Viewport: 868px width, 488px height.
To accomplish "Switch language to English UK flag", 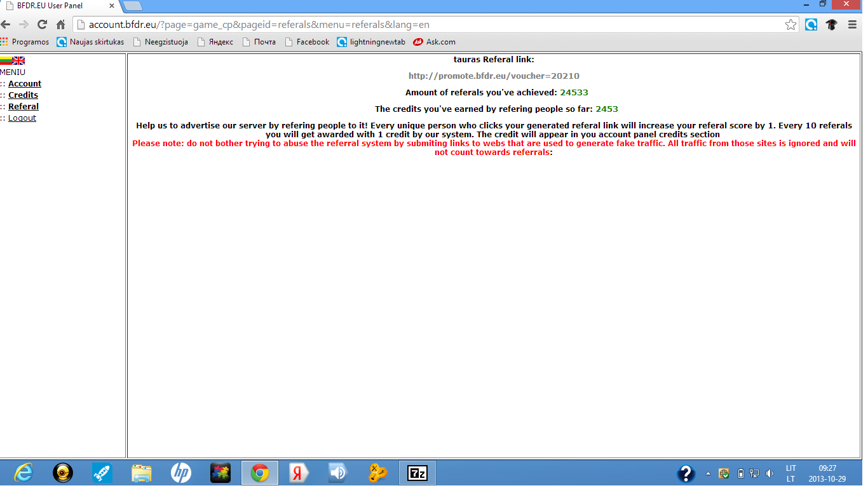I will (18, 60).
